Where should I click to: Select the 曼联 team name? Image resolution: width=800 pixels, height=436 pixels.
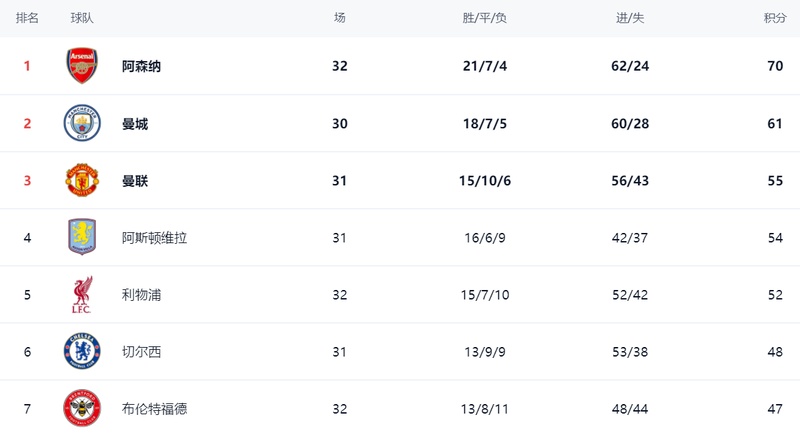(135, 181)
